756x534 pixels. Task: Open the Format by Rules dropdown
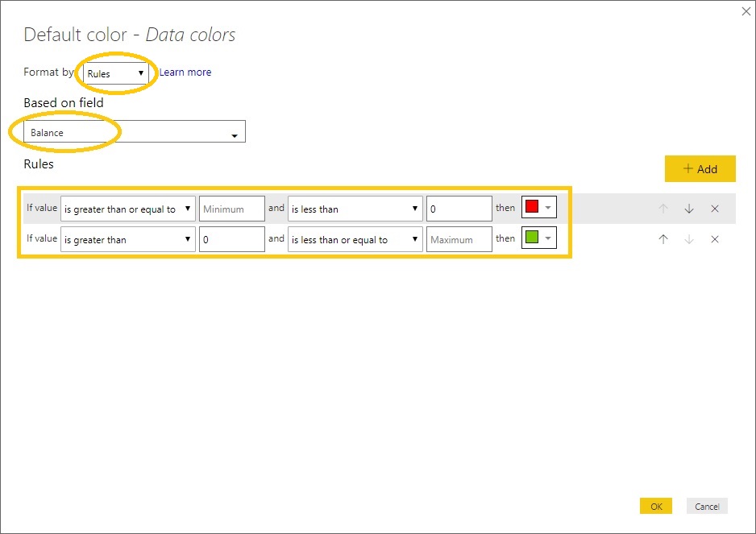[x=116, y=73]
